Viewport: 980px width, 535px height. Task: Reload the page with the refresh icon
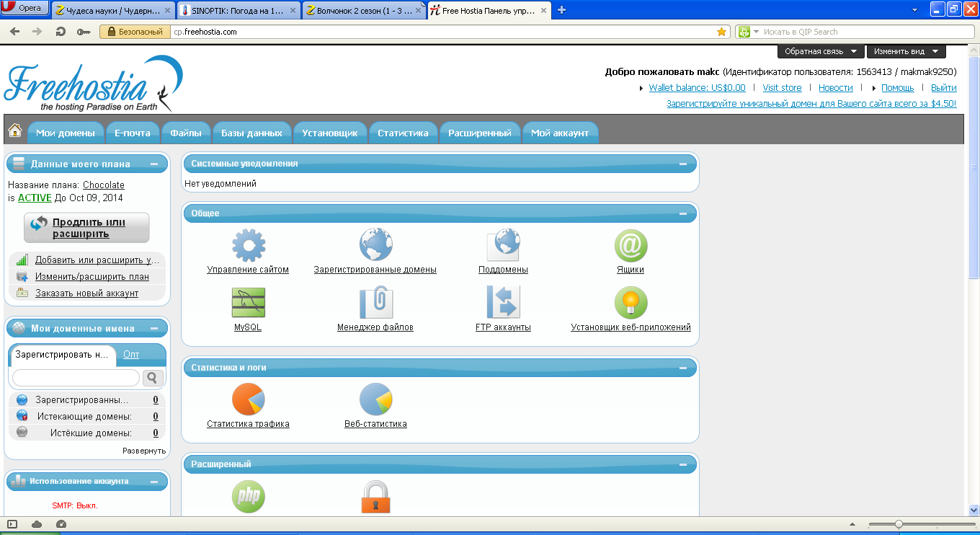tap(61, 32)
